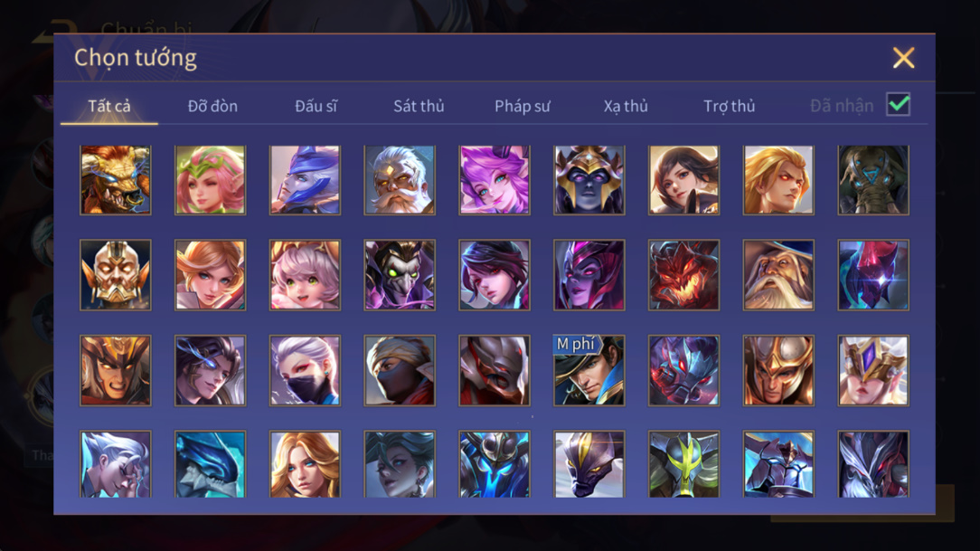Close the 'Chọn tướng' dialog
Screen dimensions: 980x551
(x=903, y=58)
